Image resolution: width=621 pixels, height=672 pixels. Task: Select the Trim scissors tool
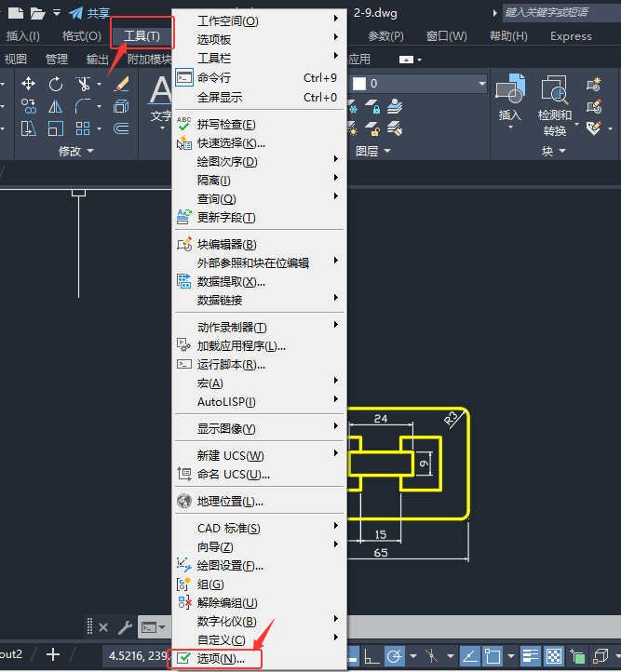[x=83, y=84]
